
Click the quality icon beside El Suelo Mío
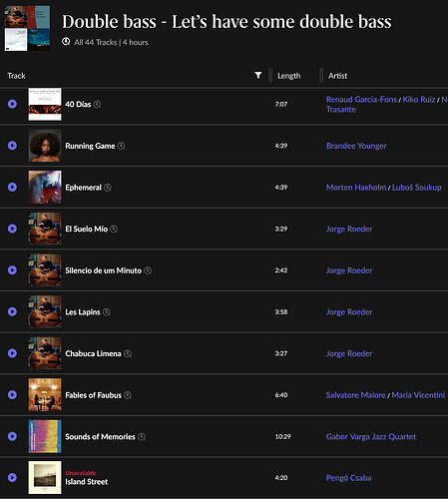click(114, 229)
